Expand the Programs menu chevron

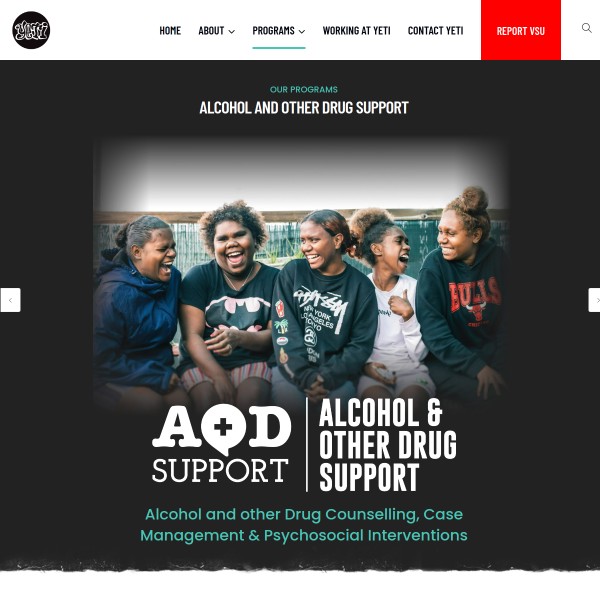(x=302, y=31)
